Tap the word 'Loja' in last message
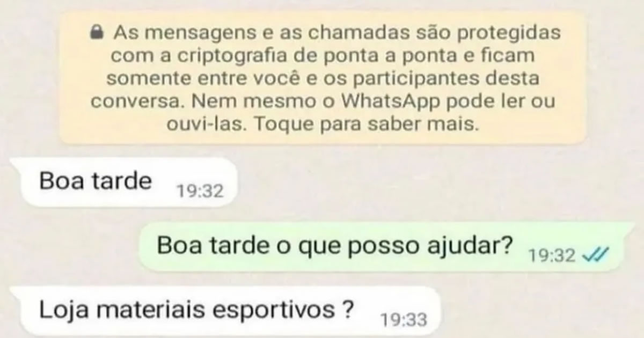The width and height of the screenshot is (644, 338). coord(59,310)
